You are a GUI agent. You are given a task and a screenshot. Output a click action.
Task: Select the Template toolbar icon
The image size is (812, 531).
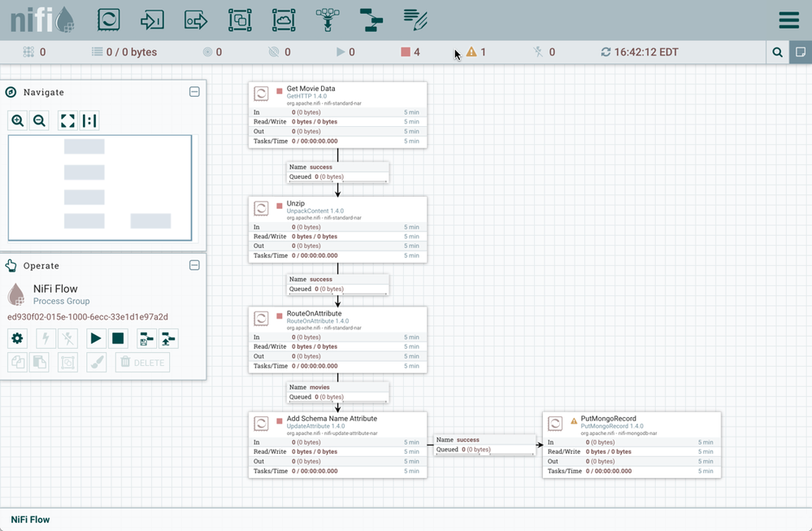[371, 20]
